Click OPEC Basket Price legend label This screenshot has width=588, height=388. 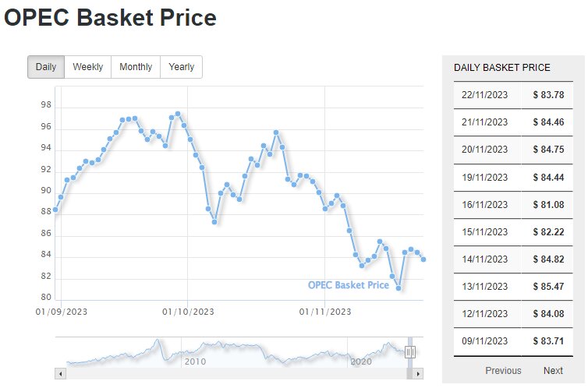(348, 285)
